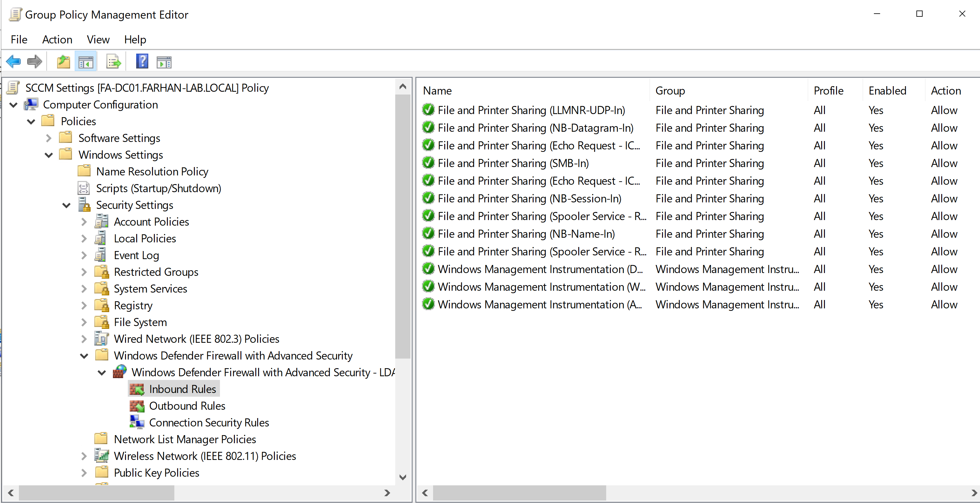Open the View menu
Image resolution: width=980 pixels, height=503 pixels.
coord(98,40)
